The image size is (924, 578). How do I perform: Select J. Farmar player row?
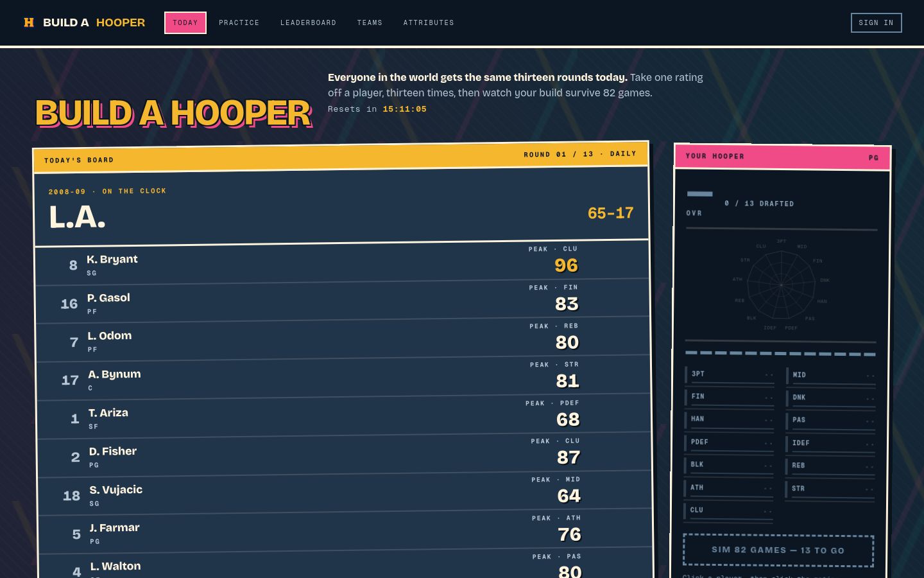[346, 533]
